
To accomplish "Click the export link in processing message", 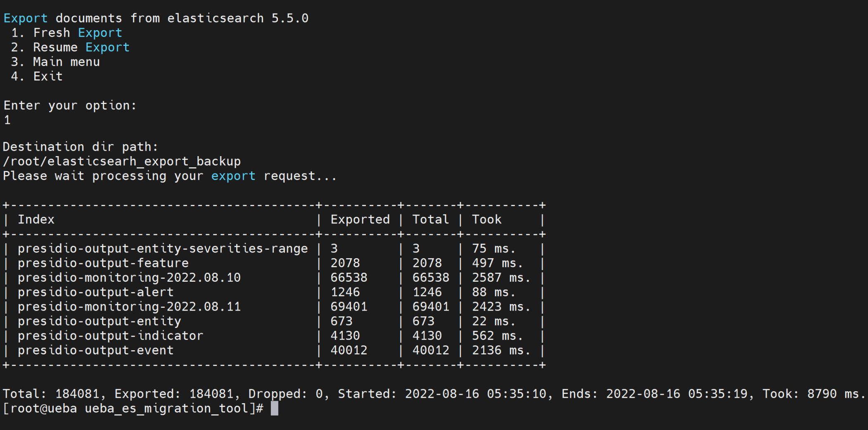I will pos(233,176).
